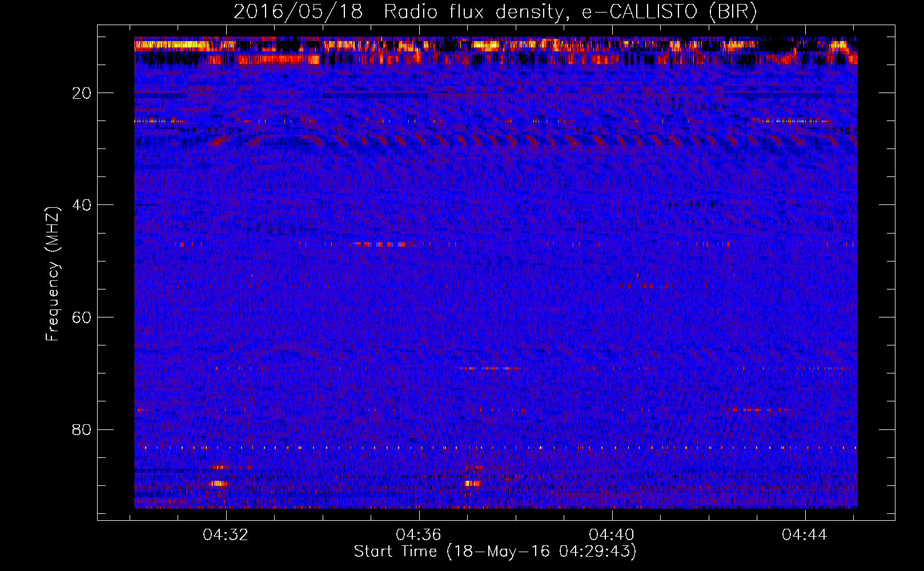The height and width of the screenshot is (571, 924).
Task: Click the 04:32 time tick label
Action: (x=226, y=535)
